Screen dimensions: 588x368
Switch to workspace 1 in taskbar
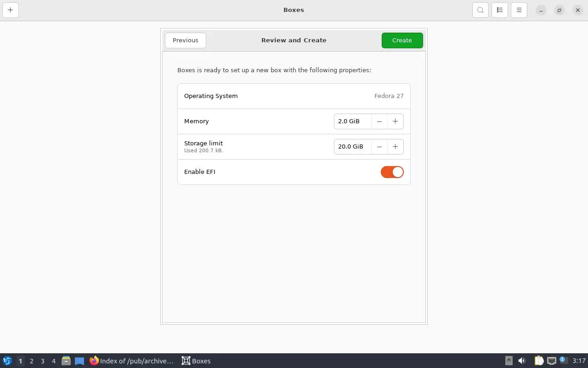20,361
